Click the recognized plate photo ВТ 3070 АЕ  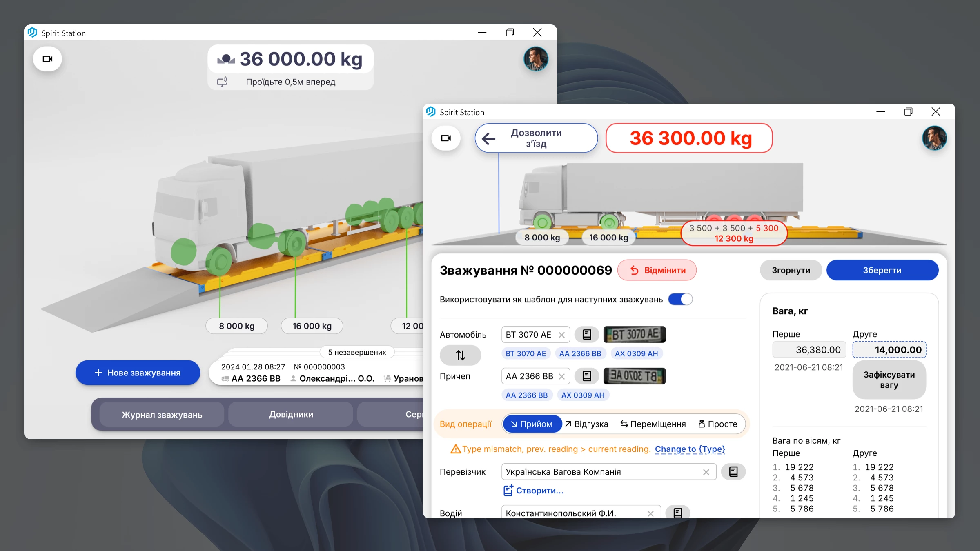pos(635,334)
